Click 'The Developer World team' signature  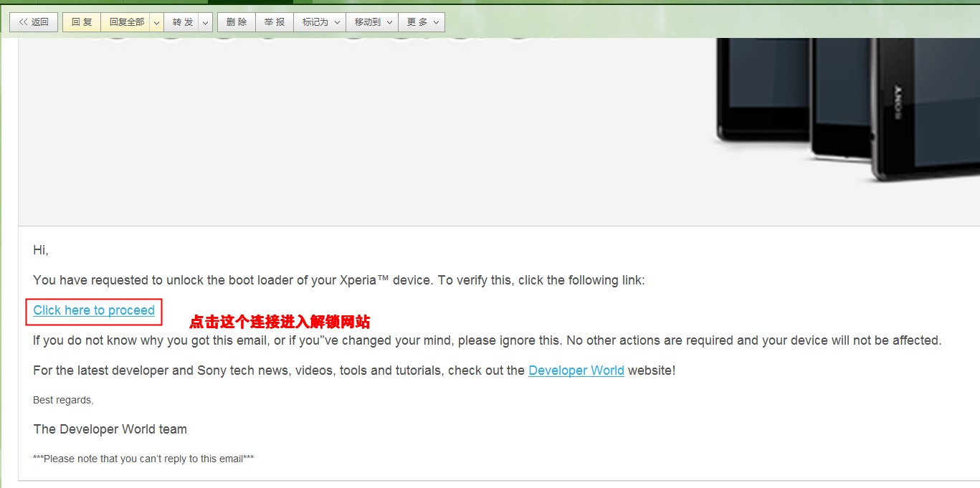tap(110, 429)
